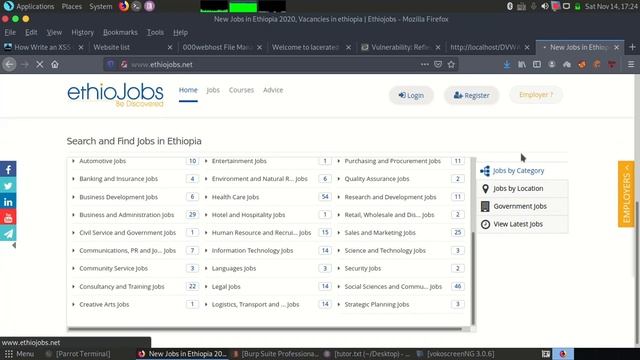The height and width of the screenshot is (360, 640).
Task: Open the taskbar Menu button
Action: [x=20, y=354]
